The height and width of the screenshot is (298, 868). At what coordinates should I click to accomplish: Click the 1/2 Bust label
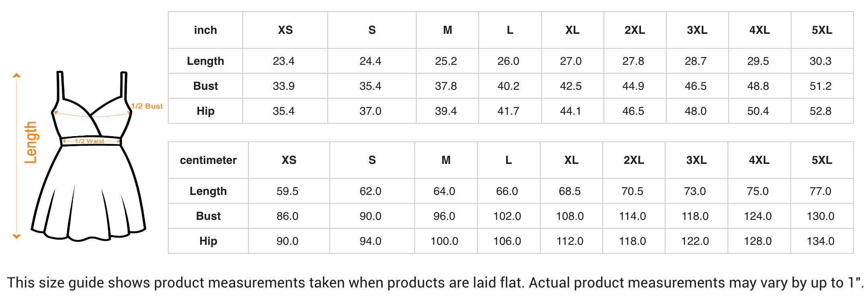point(147,106)
